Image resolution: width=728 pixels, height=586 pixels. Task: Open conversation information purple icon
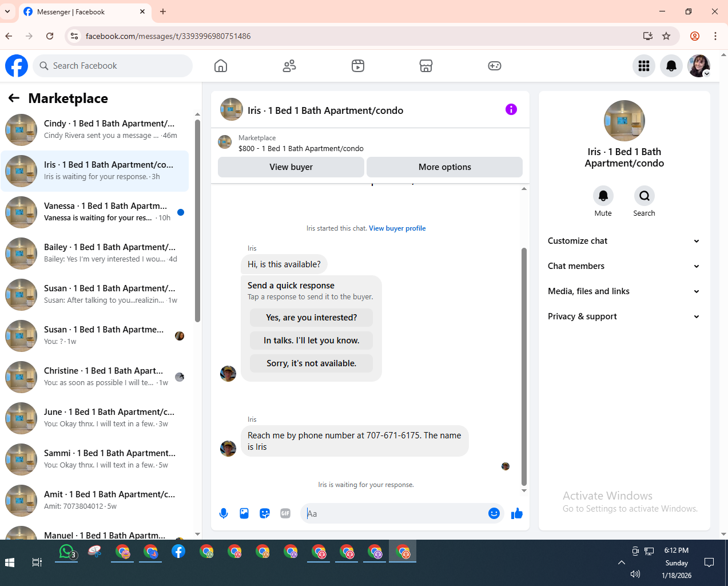click(511, 109)
